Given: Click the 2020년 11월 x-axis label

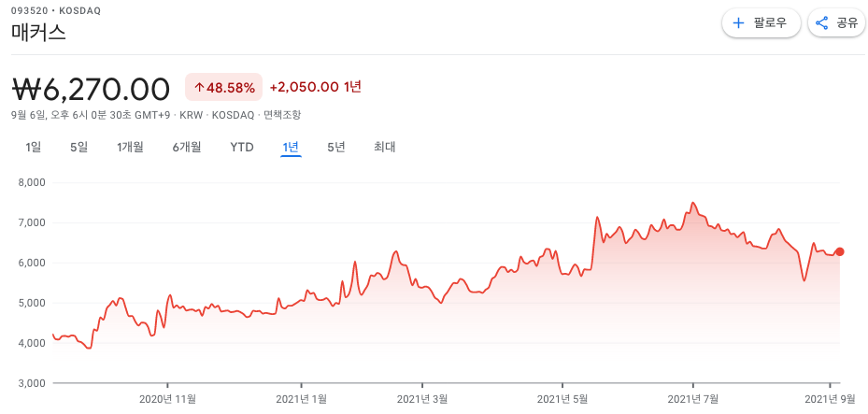Looking at the screenshot, I should [x=167, y=398].
